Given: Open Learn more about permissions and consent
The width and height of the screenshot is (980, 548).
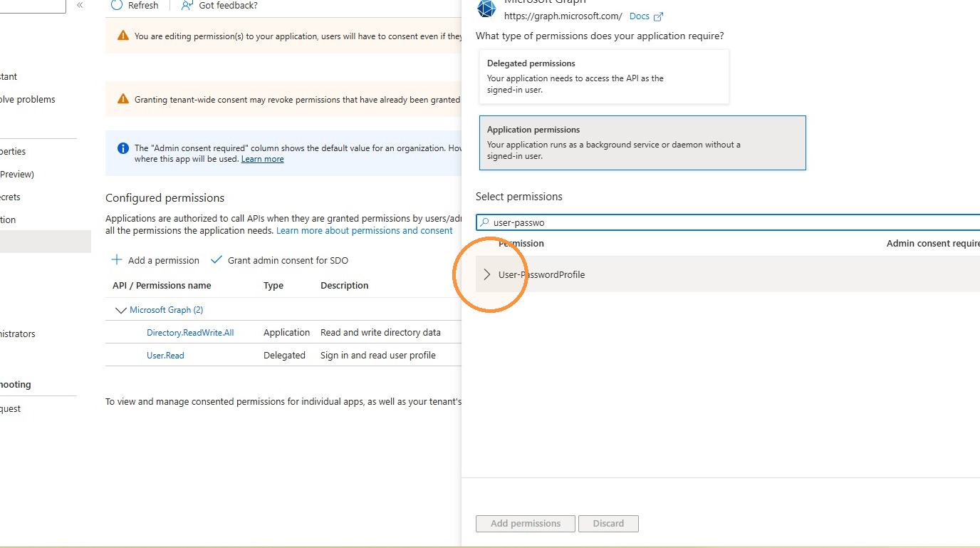Looking at the screenshot, I should tap(365, 231).
